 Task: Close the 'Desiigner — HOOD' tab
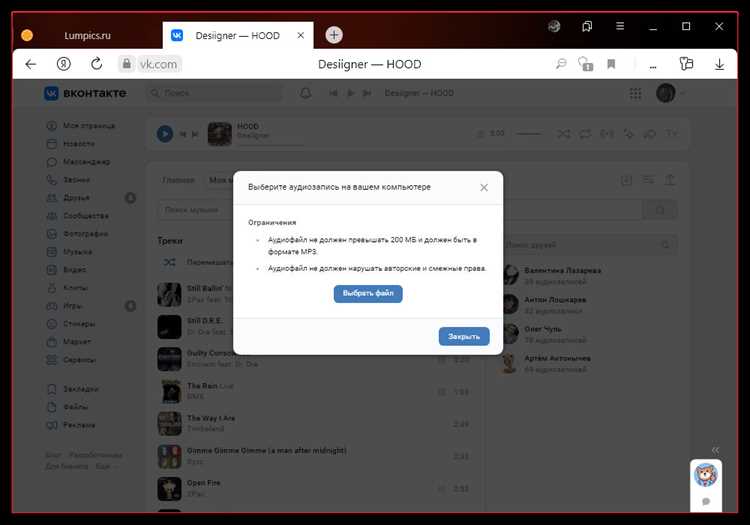pyautogui.click(x=301, y=35)
